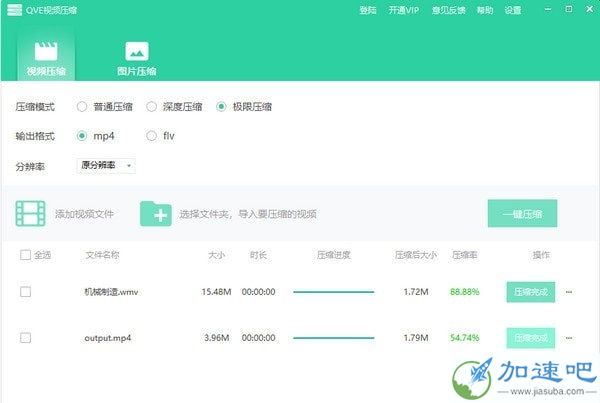Click the 一键压缩 one-click compress button
The width and height of the screenshot is (600, 403).
click(x=522, y=214)
